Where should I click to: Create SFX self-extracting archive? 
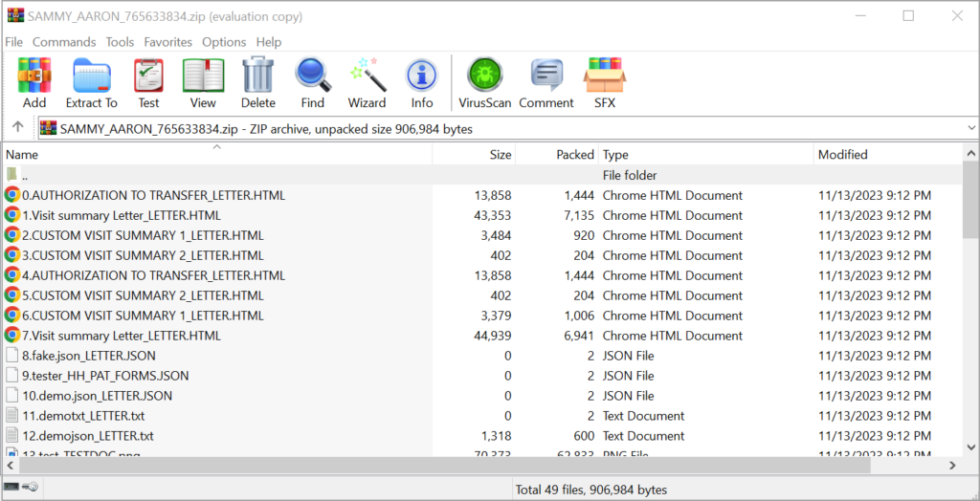(x=605, y=82)
